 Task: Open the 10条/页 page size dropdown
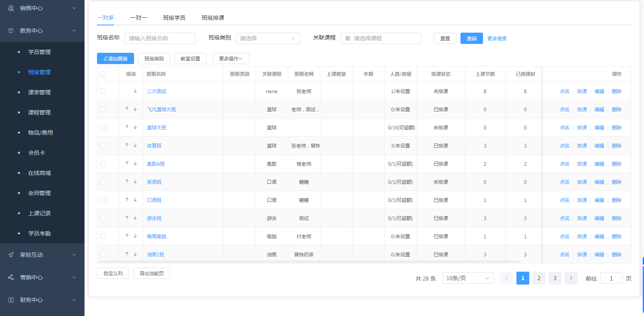point(468,278)
